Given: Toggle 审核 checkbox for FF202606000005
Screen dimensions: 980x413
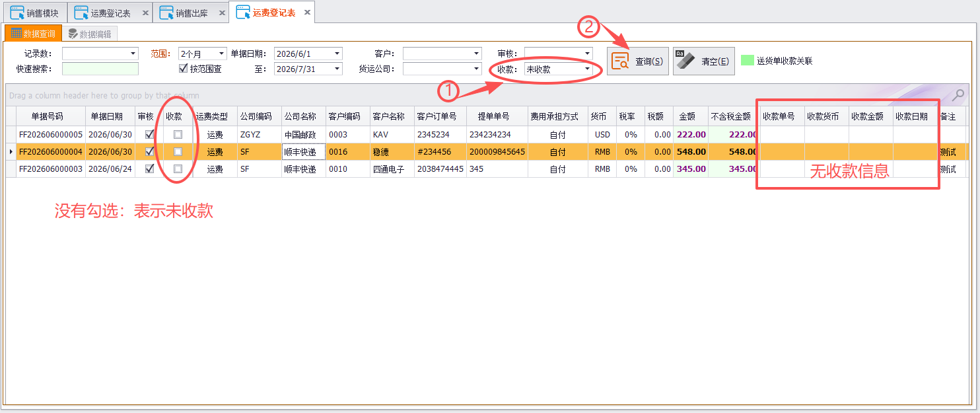Looking at the screenshot, I should [149, 134].
